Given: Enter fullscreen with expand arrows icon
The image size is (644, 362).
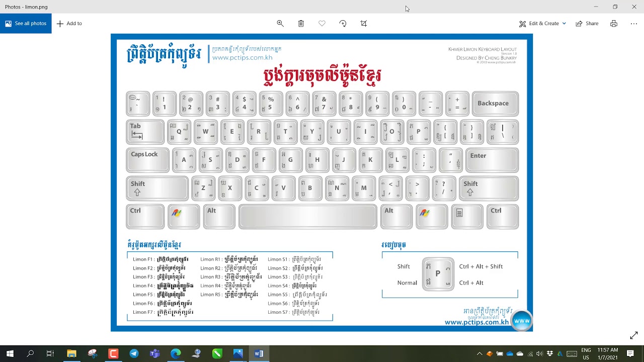Looking at the screenshot, I should [634, 335].
